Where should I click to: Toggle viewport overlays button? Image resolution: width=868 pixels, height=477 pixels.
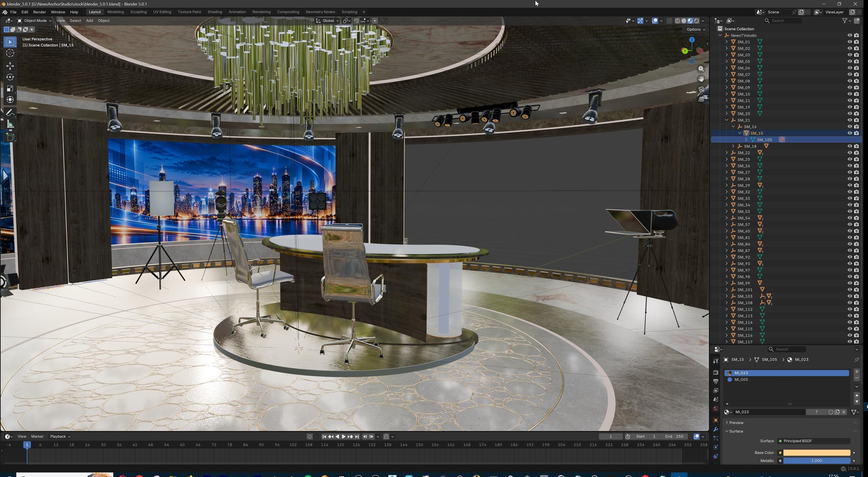[655, 21]
